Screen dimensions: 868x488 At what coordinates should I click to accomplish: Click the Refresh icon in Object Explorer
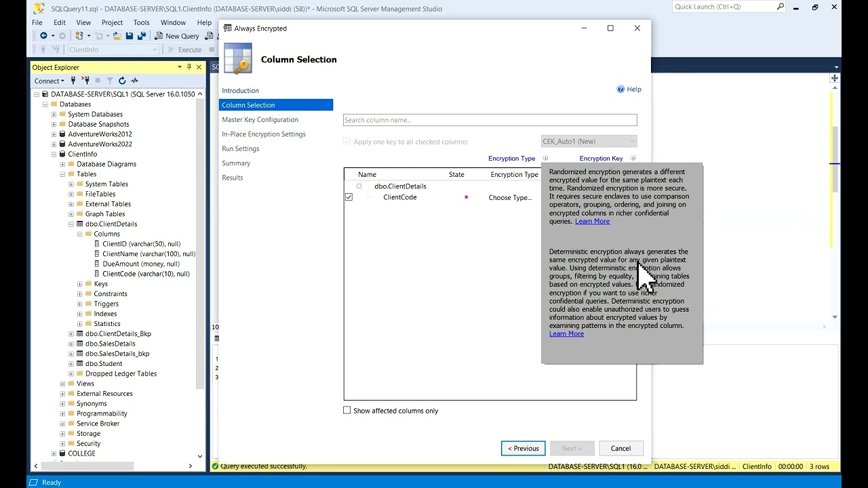pyautogui.click(x=122, y=81)
